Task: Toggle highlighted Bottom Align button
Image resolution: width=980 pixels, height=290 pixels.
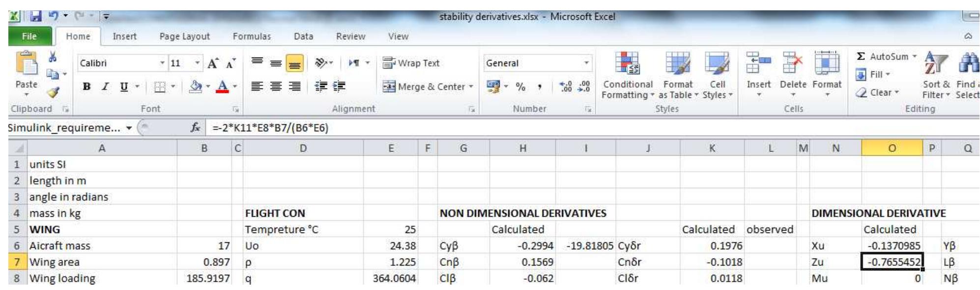Action: (x=294, y=63)
